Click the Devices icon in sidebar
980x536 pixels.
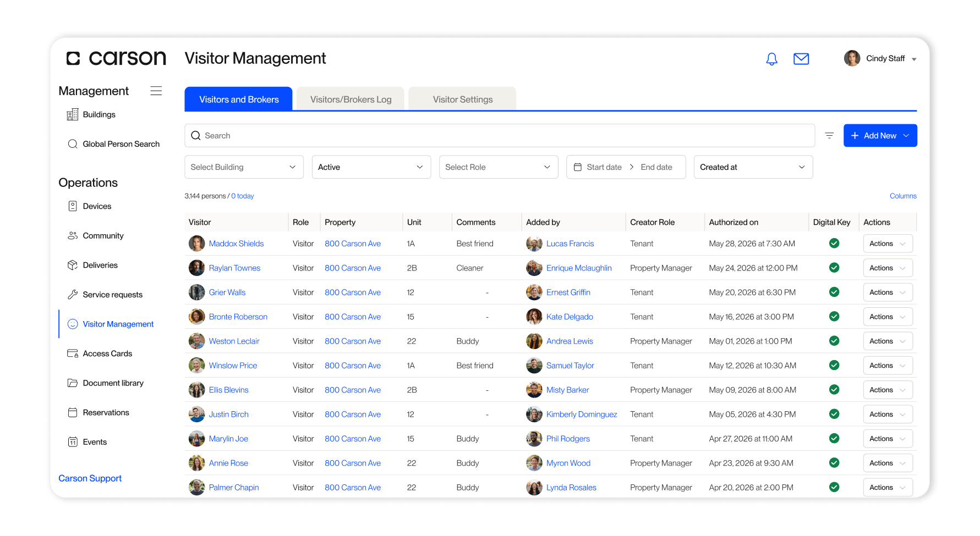[x=72, y=206]
